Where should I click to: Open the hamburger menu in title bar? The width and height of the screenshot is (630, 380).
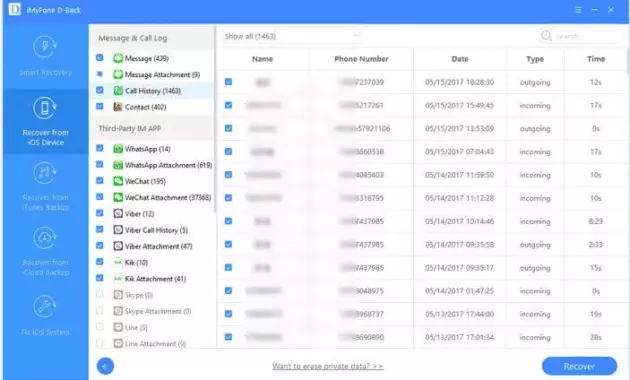(x=578, y=10)
